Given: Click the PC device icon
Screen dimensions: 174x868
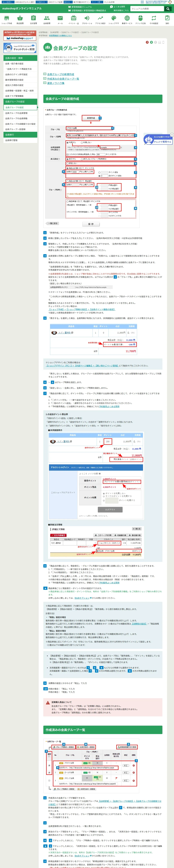Looking at the screenshot, I should (x=159, y=42).
